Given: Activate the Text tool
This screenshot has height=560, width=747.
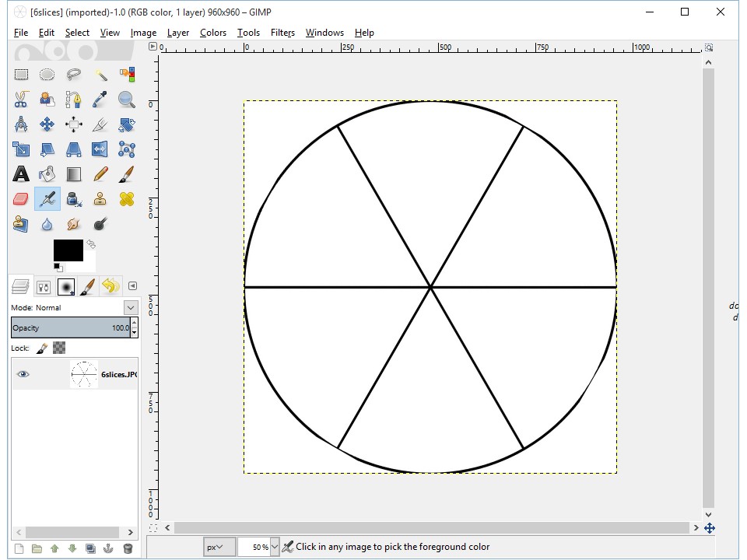Looking at the screenshot, I should point(21,173).
